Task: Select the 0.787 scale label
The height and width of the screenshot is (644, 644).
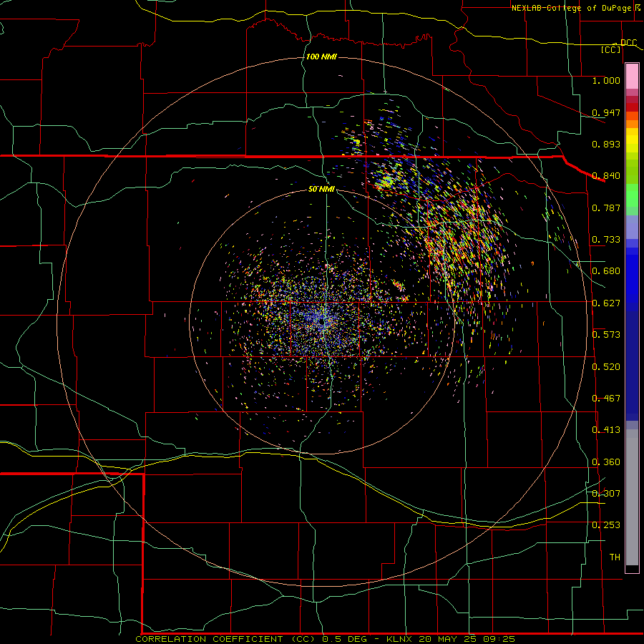Action: pyautogui.click(x=606, y=208)
